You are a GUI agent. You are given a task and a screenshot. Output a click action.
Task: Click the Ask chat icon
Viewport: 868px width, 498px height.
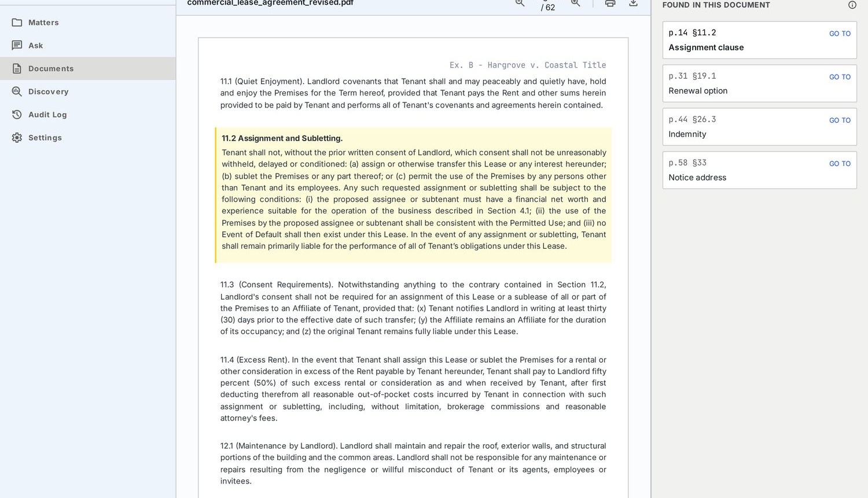pyautogui.click(x=17, y=45)
